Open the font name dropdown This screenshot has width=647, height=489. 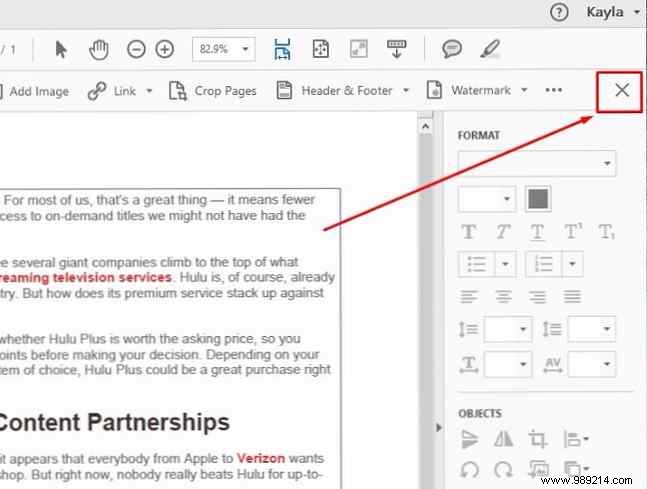(537, 163)
